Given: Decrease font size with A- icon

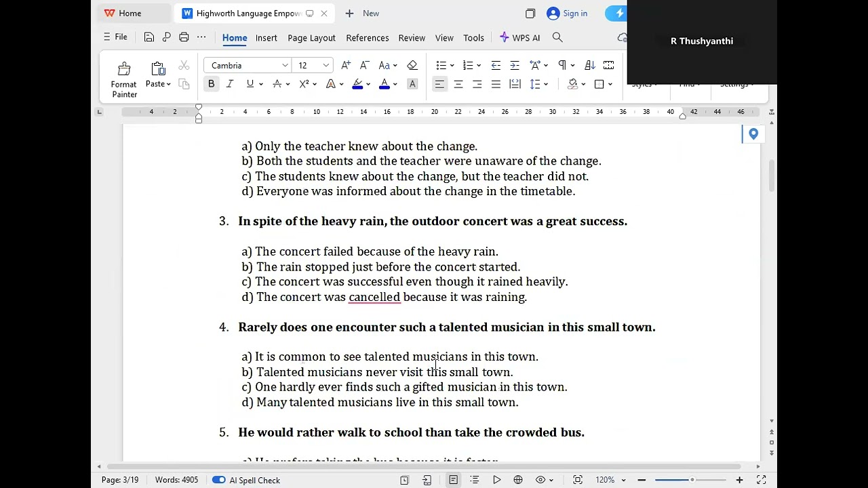Looking at the screenshot, I should [365, 65].
